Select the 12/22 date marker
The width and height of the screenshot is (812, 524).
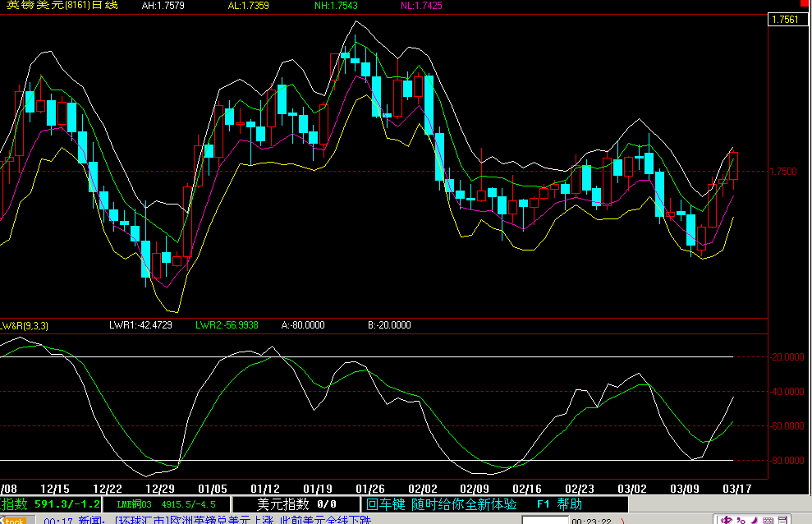[x=108, y=489]
